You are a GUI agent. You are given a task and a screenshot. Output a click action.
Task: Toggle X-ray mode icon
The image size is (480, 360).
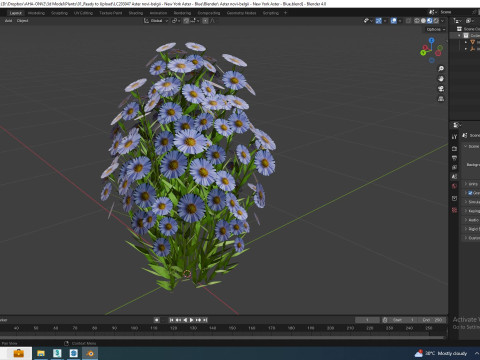[408, 21]
